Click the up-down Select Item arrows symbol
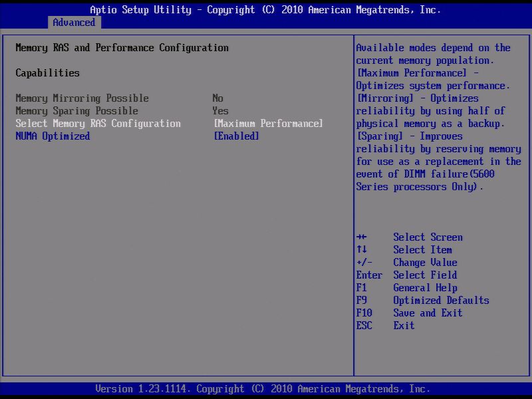Viewport: 532px width, 399px height. click(360, 249)
